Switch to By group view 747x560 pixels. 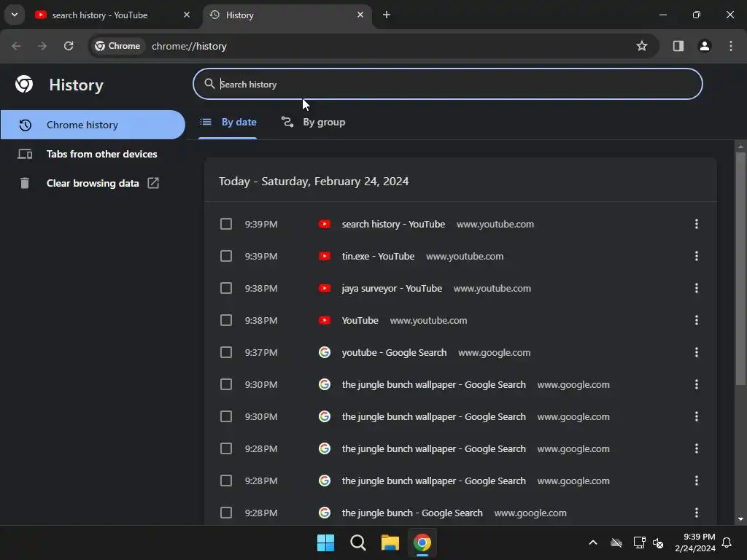313,122
